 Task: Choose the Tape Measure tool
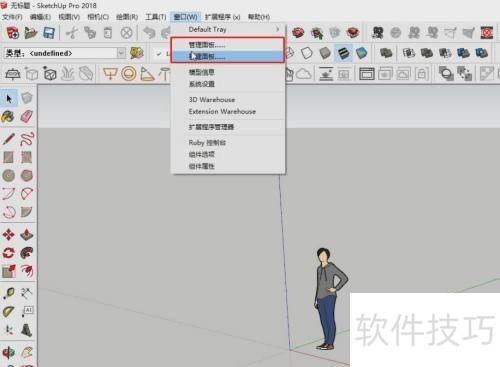click(x=9, y=293)
